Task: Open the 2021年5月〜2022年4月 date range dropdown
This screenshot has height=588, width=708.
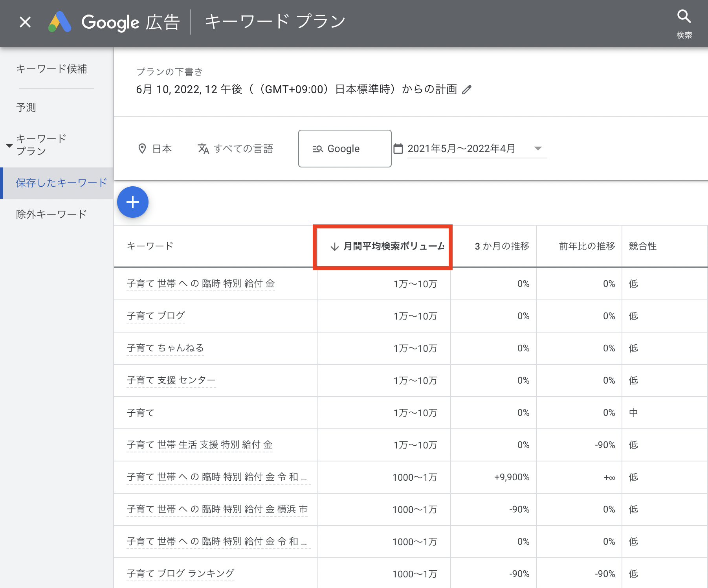Action: (x=538, y=149)
